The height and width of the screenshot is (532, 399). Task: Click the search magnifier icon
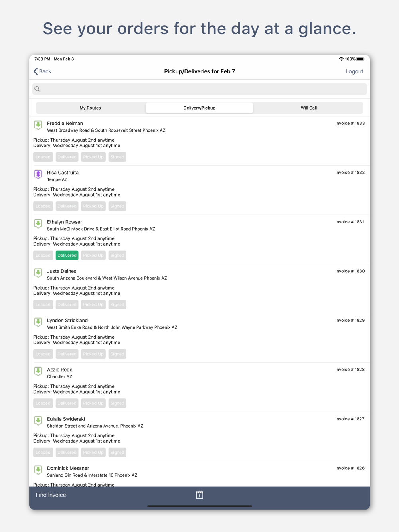(37, 89)
